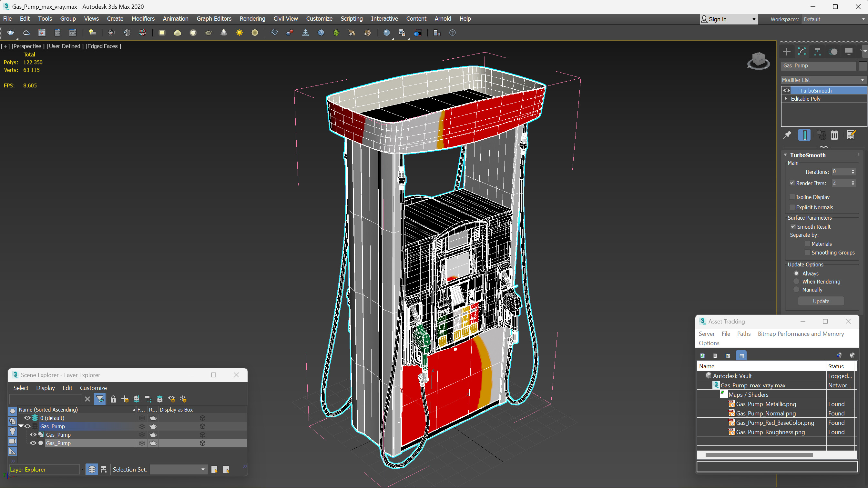Open the Scripting menu
Viewport: 868px width, 488px height.
click(352, 18)
